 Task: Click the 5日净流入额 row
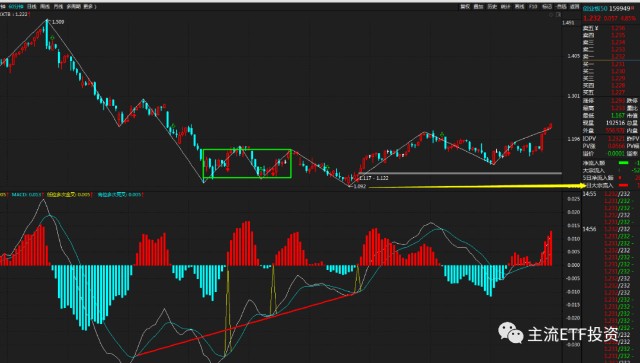[x=611, y=178]
